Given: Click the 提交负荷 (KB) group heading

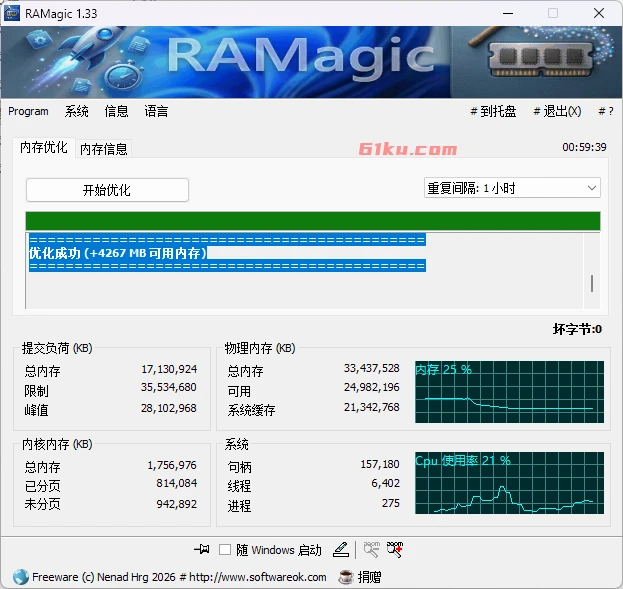Looking at the screenshot, I should point(57,348).
